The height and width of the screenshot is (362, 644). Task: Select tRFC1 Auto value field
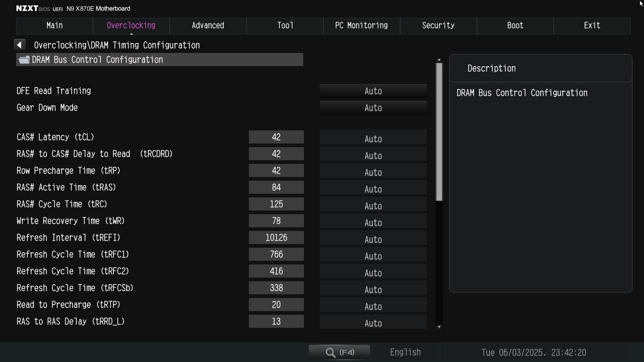tap(373, 256)
